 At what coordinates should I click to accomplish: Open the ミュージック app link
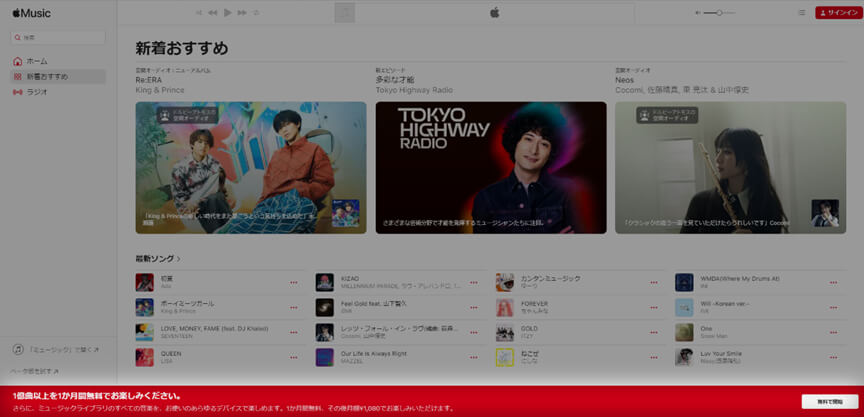tap(56, 349)
